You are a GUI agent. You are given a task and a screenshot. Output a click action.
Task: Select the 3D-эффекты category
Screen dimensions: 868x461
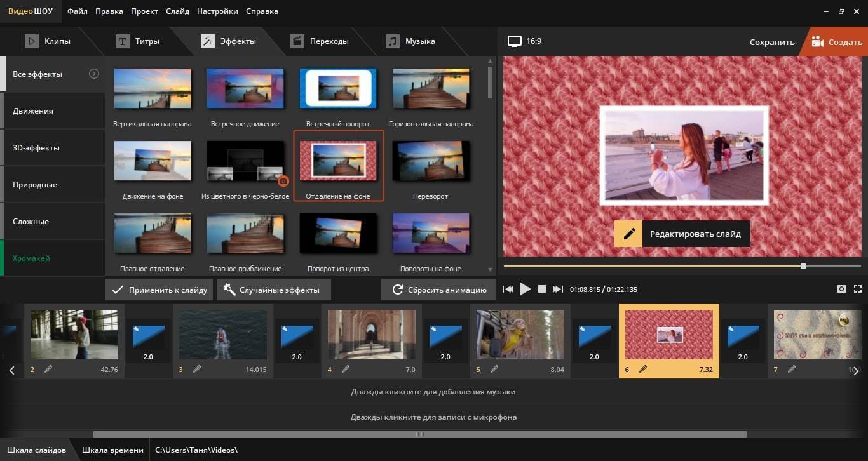tap(36, 148)
